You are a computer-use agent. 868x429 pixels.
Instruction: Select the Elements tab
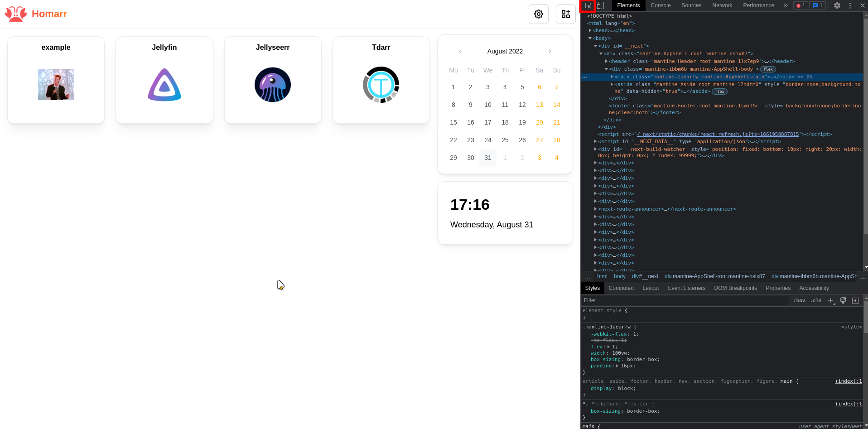pyautogui.click(x=628, y=5)
